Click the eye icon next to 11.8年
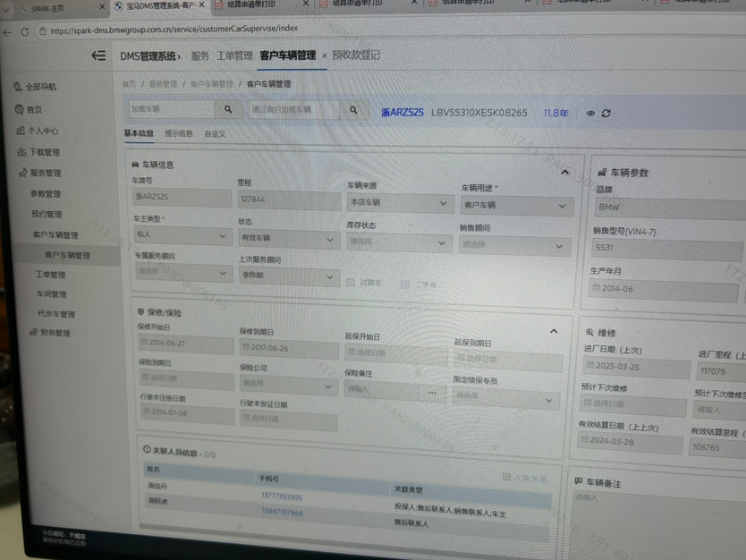The image size is (746, 560). click(x=590, y=114)
